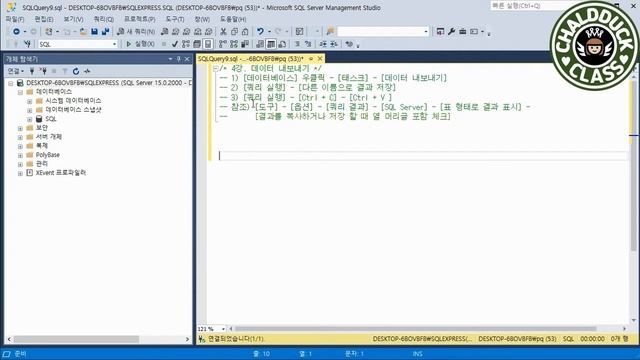
Task: Click the Open File folder icon
Action: click(83, 31)
